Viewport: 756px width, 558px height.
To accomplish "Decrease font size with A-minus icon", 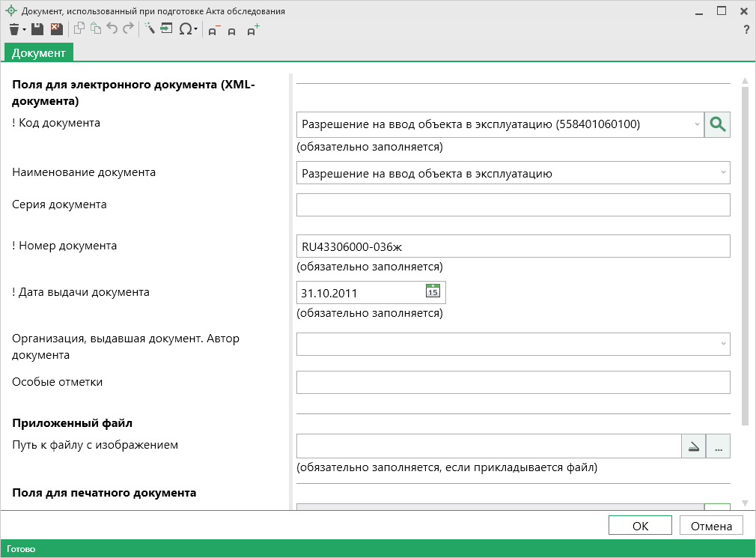I will coord(213,31).
